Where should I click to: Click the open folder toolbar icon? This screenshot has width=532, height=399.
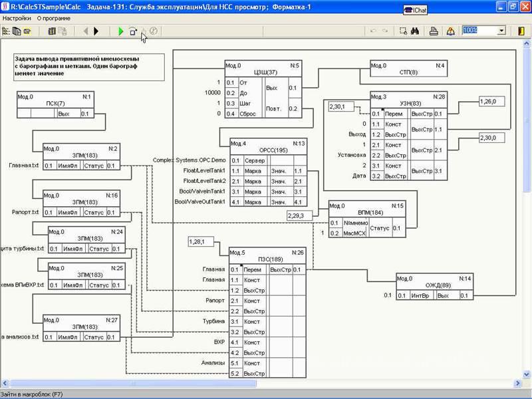28,31
